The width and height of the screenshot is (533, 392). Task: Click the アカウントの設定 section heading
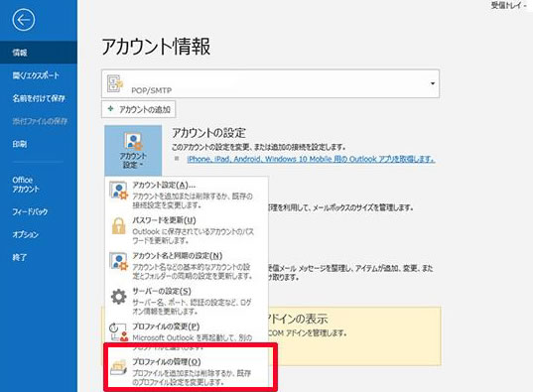(x=208, y=133)
